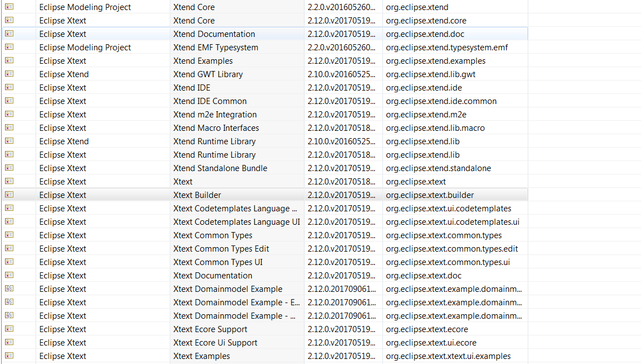Select the "Xtend Documentation" plug-in name

pos(214,34)
